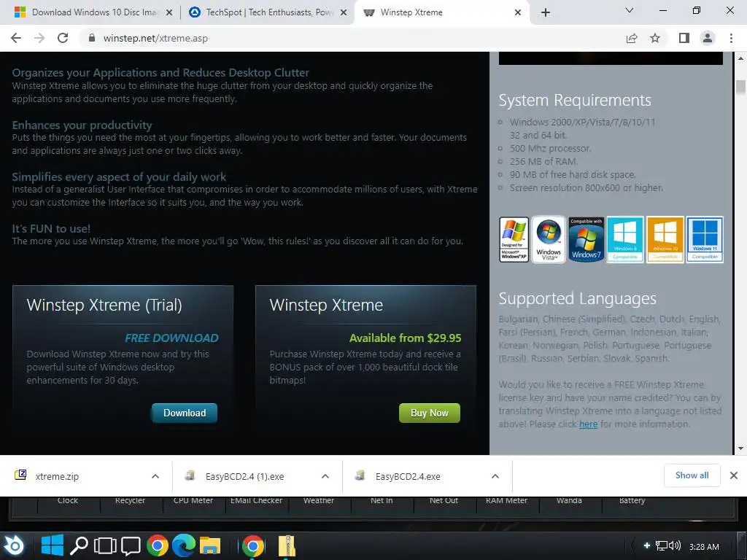Click the scrollbar up arrow
Viewport: 747px width, 560px height.
point(740,58)
